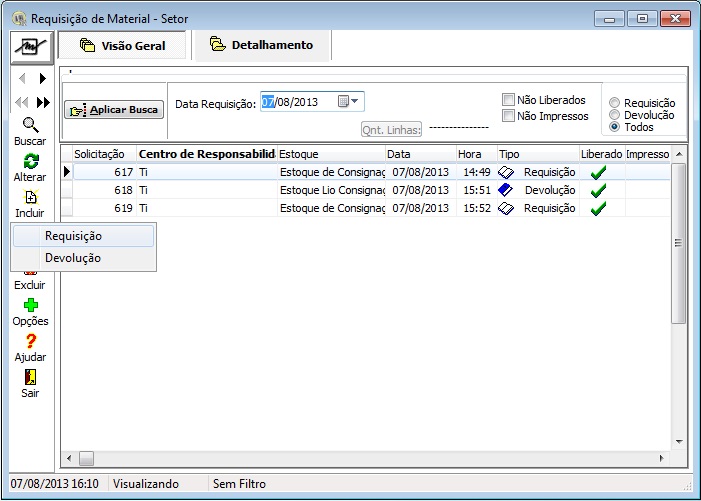Switch to the Detalhamento tab
701x501 pixels.
coord(260,45)
